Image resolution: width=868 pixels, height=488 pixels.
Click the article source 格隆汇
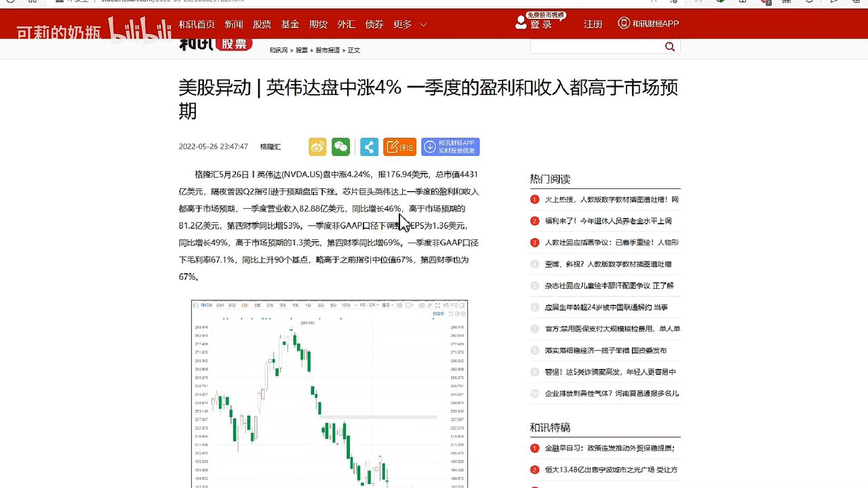pos(271,147)
